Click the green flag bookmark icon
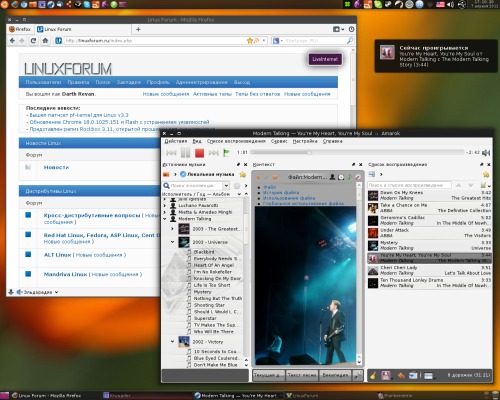The height and width of the screenshot is (400, 500). (227, 153)
